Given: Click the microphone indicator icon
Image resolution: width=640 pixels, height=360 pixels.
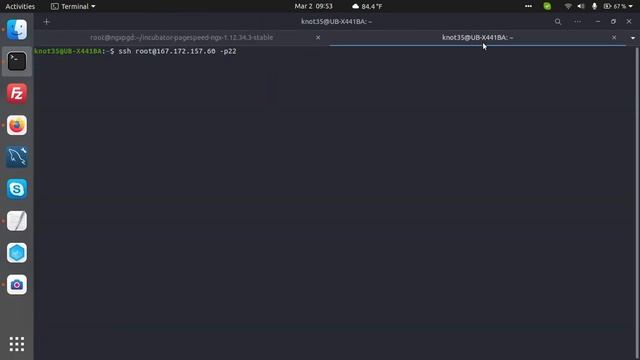Looking at the screenshot, I should (594, 6).
